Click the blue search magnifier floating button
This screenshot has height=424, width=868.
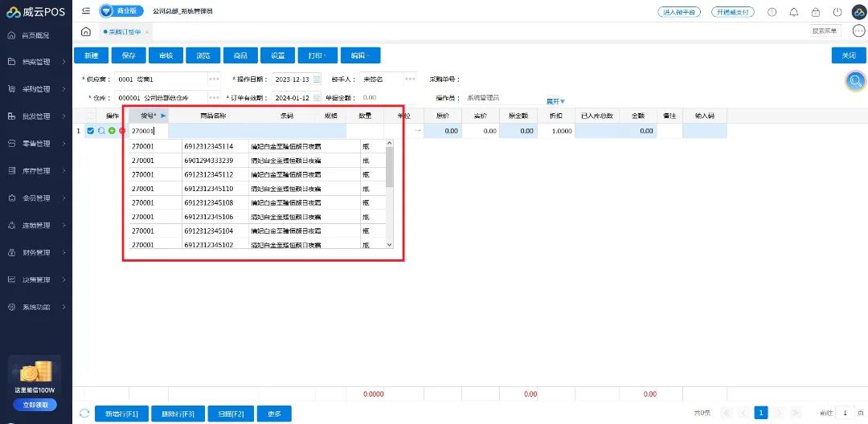(856, 80)
